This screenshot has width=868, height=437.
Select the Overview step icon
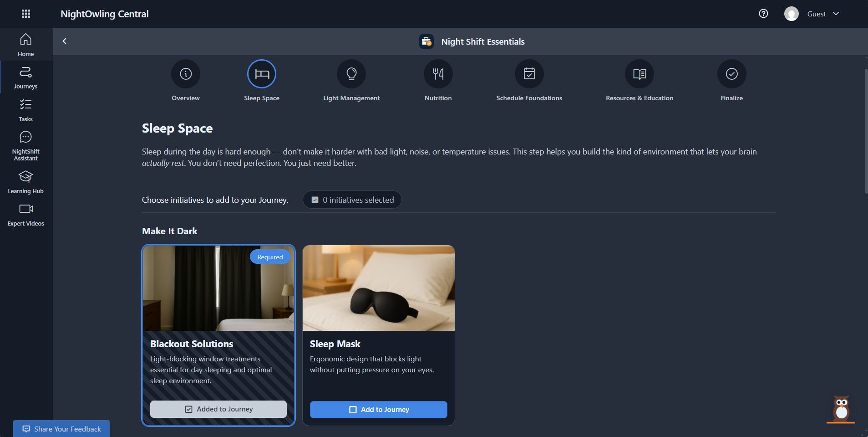[186, 74]
